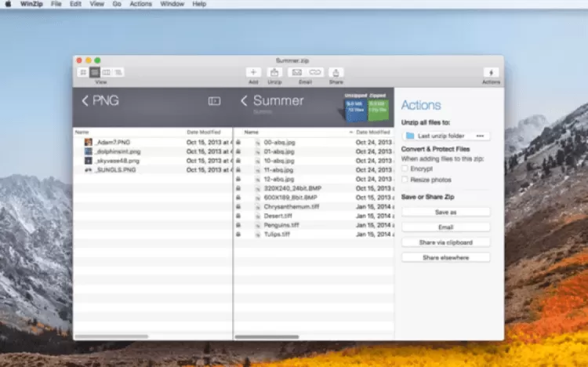
Task: Check the Resize photos option
Action: (x=405, y=179)
